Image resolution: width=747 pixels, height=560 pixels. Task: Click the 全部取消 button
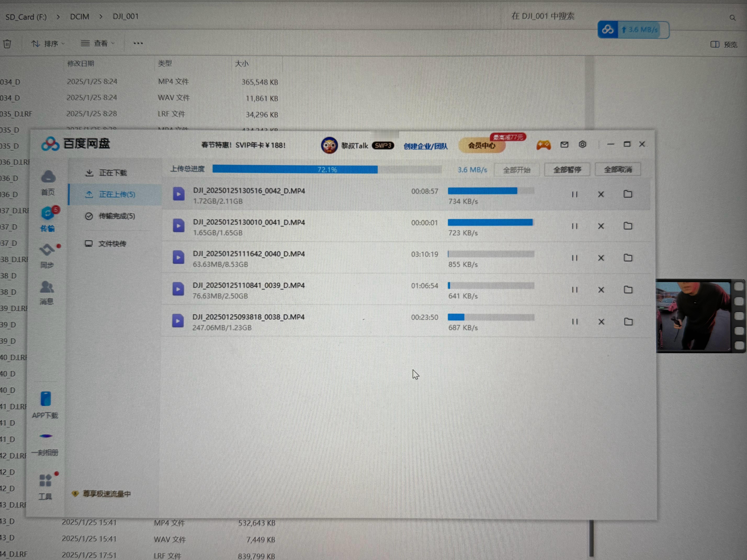[618, 169]
